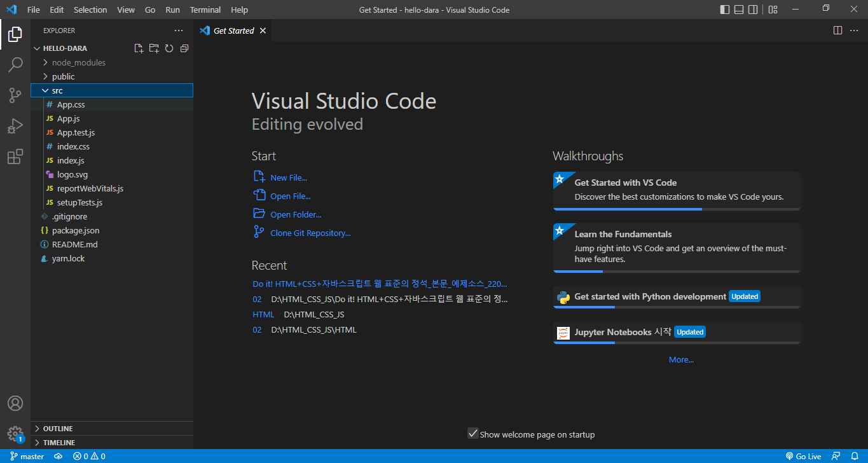The width and height of the screenshot is (868, 463).
Task: Open Get Started with VS Code walkthrough
Action: point(677,191)
